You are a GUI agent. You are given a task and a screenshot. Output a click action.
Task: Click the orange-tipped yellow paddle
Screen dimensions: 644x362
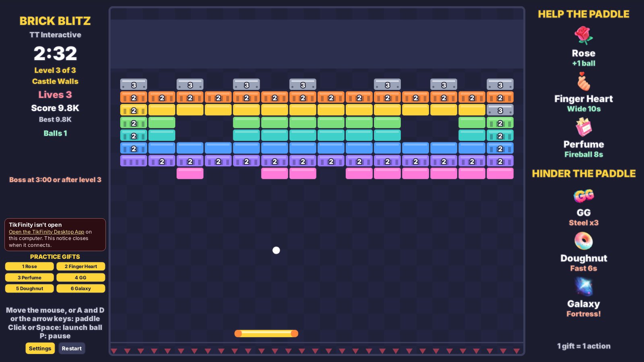[266, 333]
